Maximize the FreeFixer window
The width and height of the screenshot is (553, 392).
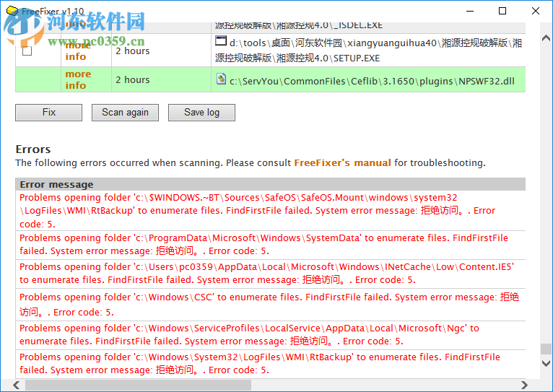502,11
